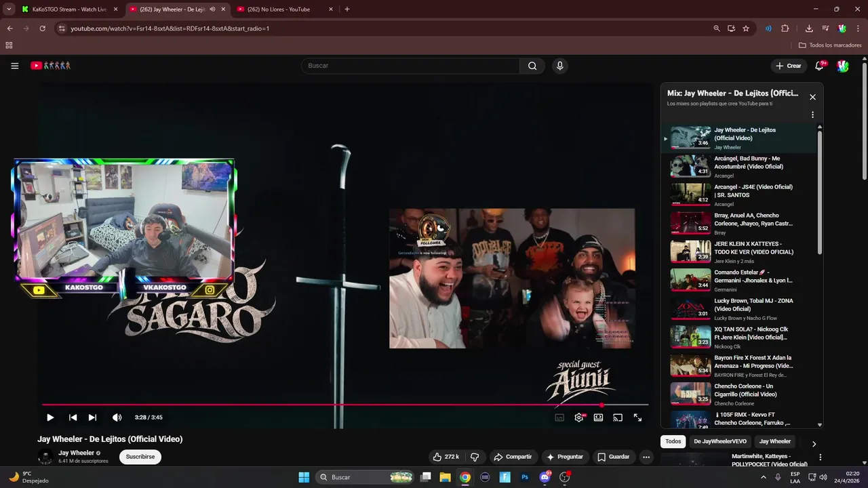Reload the page in Chrome
868x488 pixels.
[x=42, y=28]
